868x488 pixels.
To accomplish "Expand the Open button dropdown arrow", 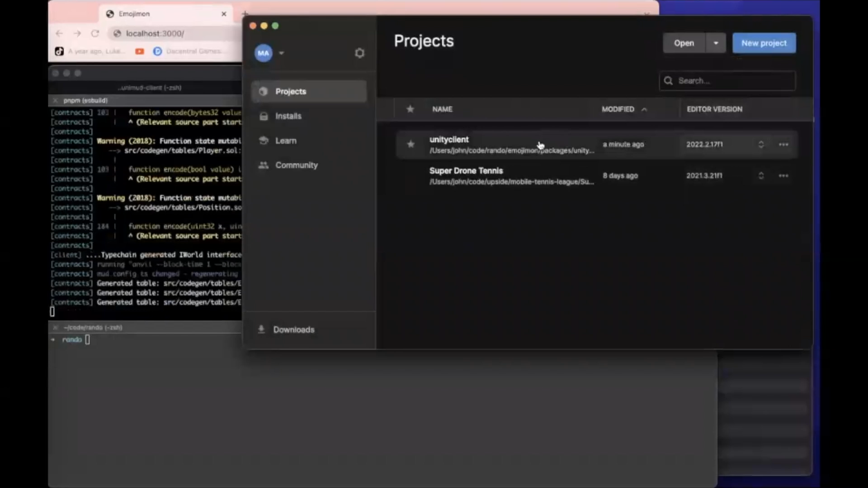I will [716, 43].
